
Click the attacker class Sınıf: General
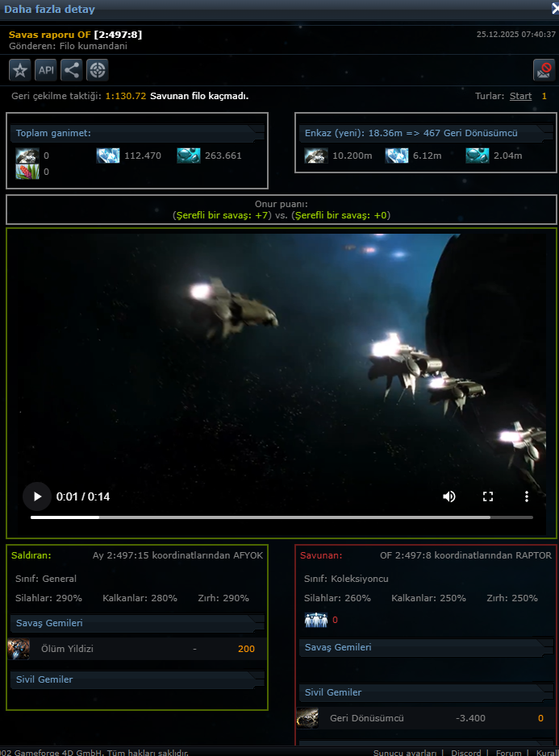click(x=46, y=579)
